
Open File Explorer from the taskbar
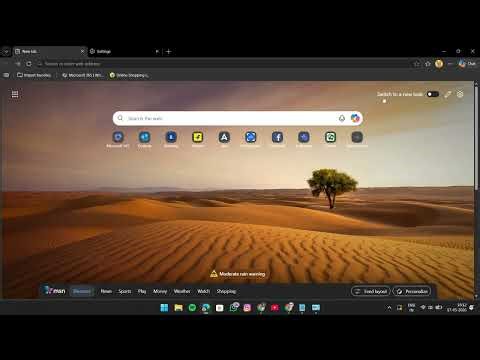coord(178,308)
